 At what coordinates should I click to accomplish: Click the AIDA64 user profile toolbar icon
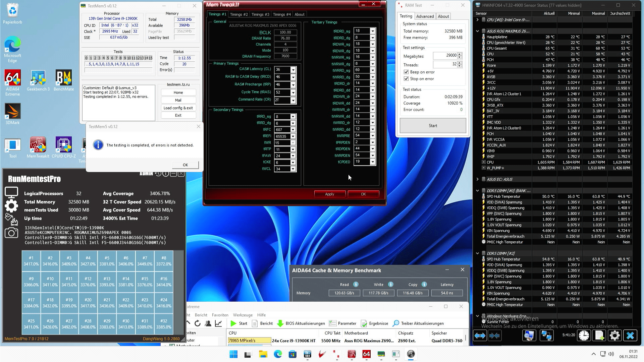(208, 323)
